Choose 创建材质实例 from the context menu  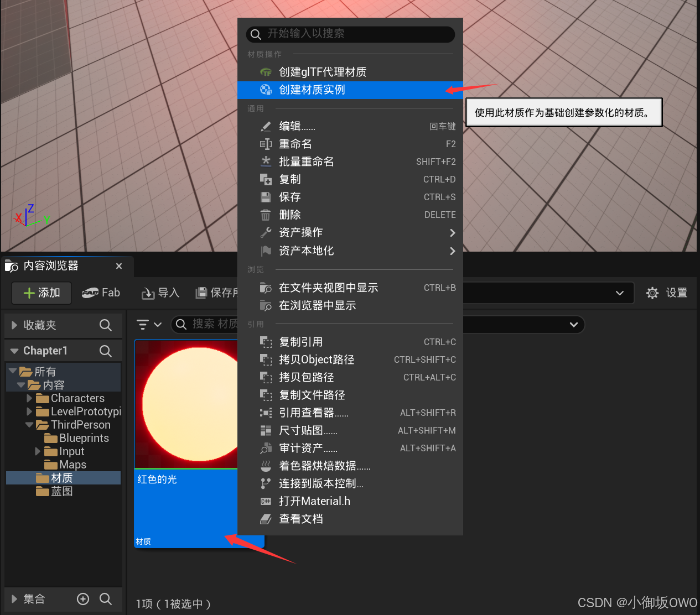coord(350,90)
